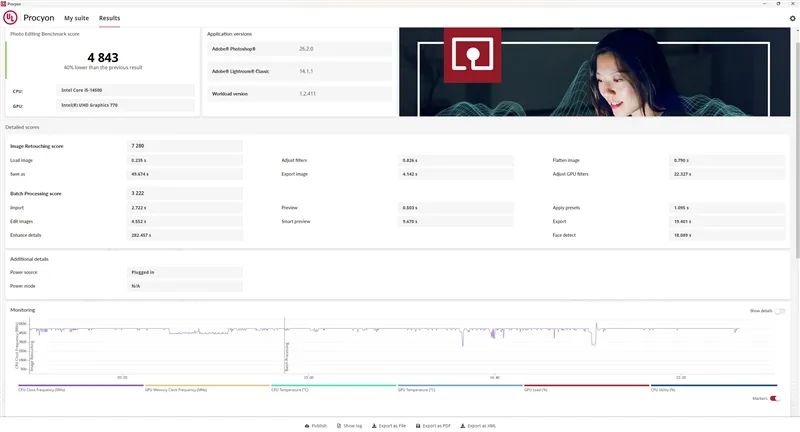Click the Export as XML icon
Viewport: 800px width, 432px height.
pos(462,425)
